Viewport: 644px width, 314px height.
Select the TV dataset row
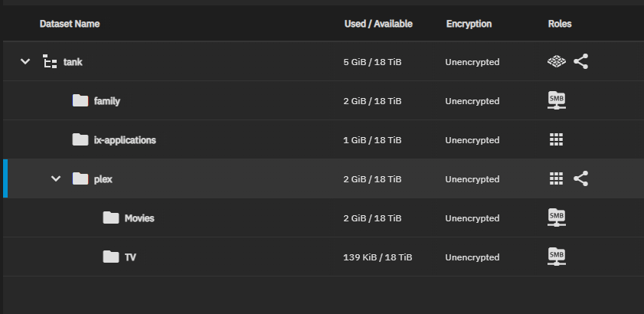click(x=323, y=257)
